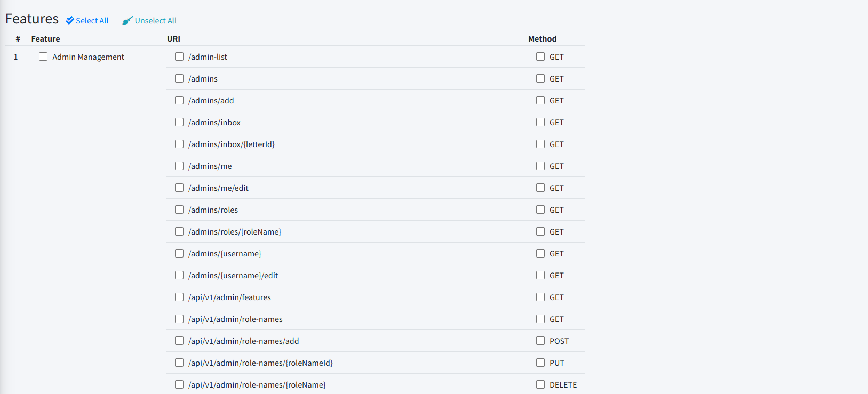Click the Unselect All broom icon
Image resolution: width=868 pixels, height=394 pixels.
point(127,20)
